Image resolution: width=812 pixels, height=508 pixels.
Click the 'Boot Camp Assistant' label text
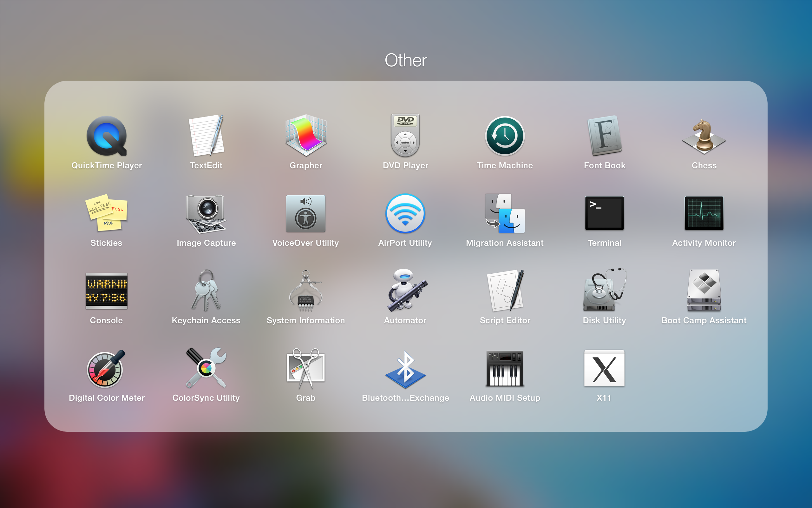click(x=704, y=321)
